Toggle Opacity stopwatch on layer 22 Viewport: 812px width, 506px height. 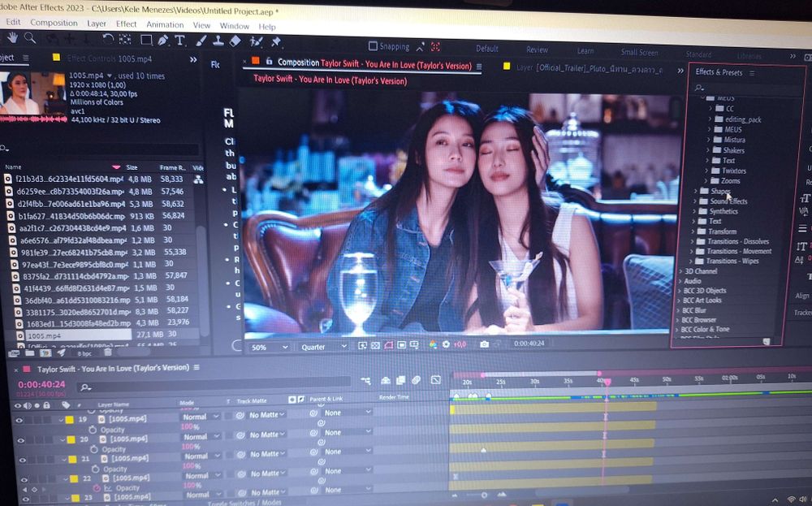[97, 488]
